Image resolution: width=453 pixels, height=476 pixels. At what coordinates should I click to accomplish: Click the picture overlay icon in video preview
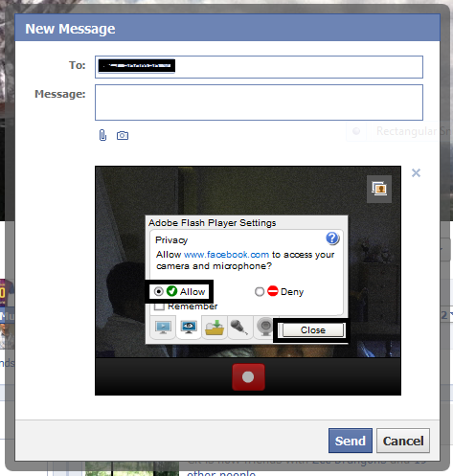click(379, 189)
